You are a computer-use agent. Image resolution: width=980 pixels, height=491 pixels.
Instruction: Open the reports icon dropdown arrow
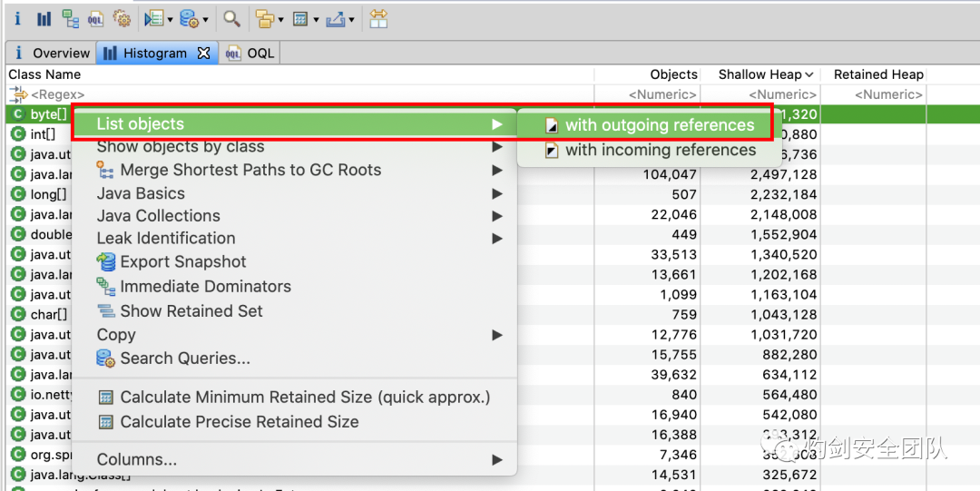(x=170, y=21)
